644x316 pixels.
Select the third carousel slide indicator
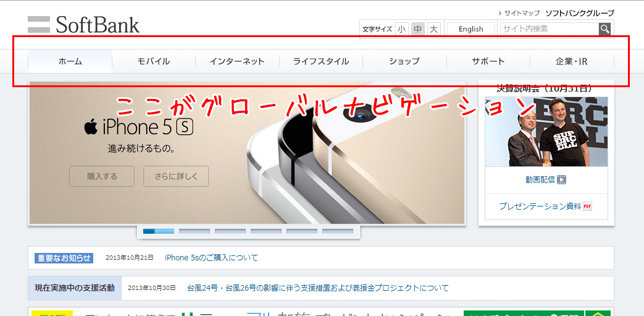click(230, 231)
